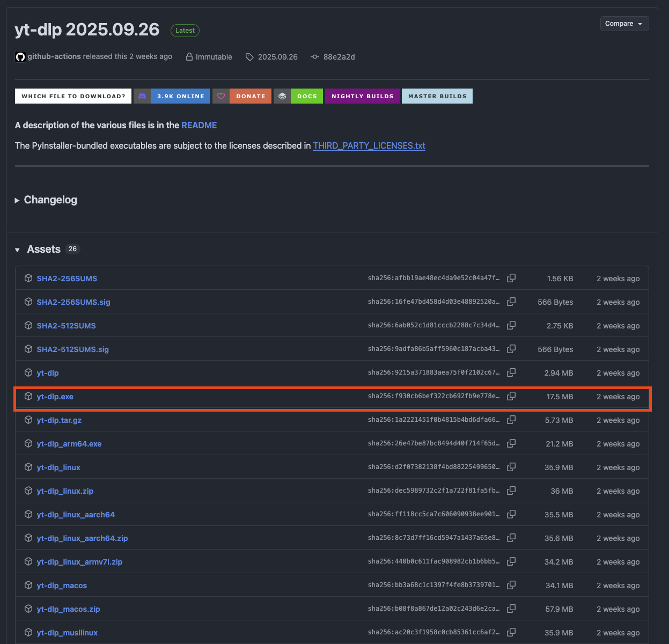Click the Assets count 26 badge

coord(72,249)
